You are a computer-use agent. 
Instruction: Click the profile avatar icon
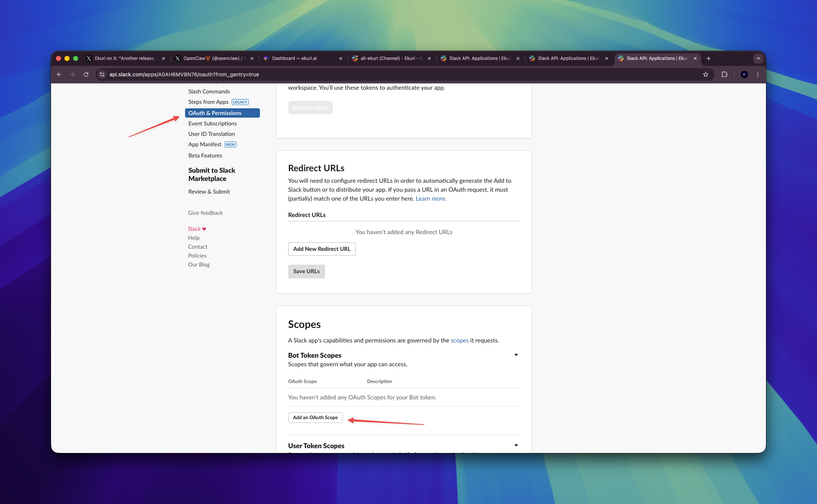(744, 74)
